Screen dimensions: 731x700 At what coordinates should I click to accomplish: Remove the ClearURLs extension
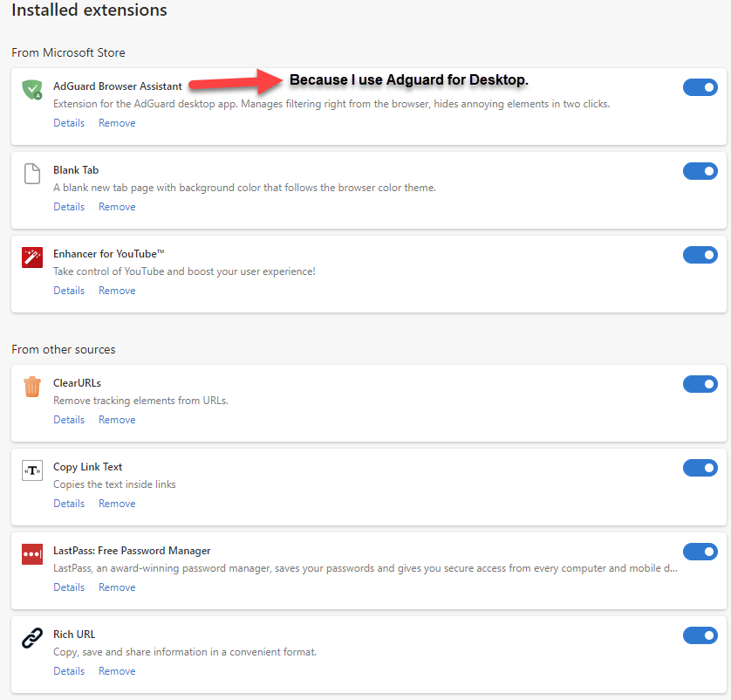pyautogui.click(x=117, y=420)
